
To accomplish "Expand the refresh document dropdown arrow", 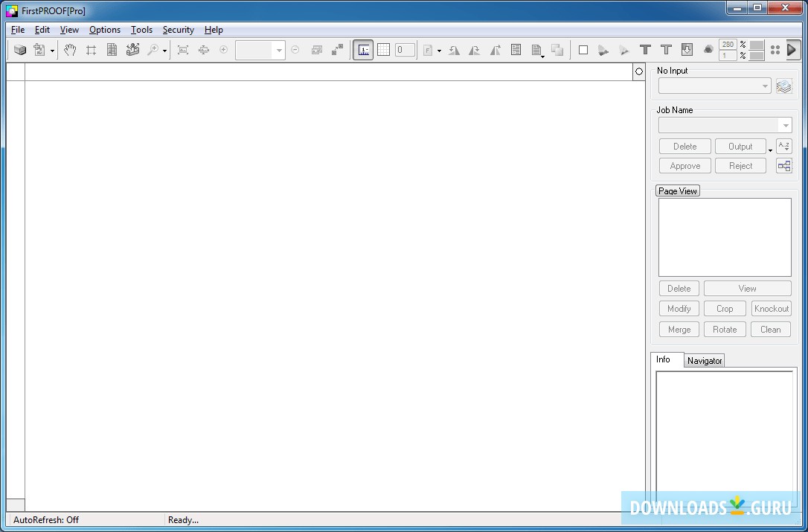I will 52,51.
